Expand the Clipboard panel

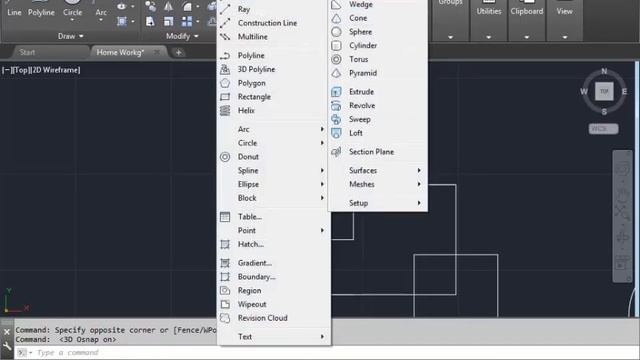(527, 37)
